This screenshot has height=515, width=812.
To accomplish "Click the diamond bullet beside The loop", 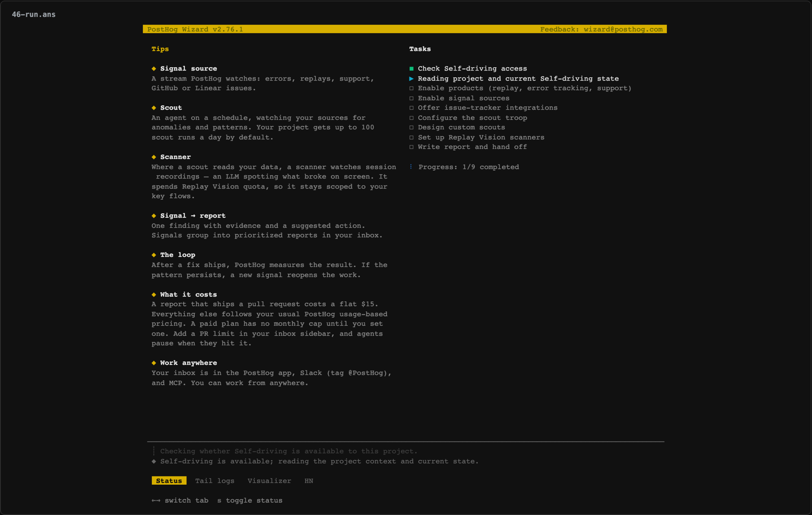I will (x=154, y=255).
